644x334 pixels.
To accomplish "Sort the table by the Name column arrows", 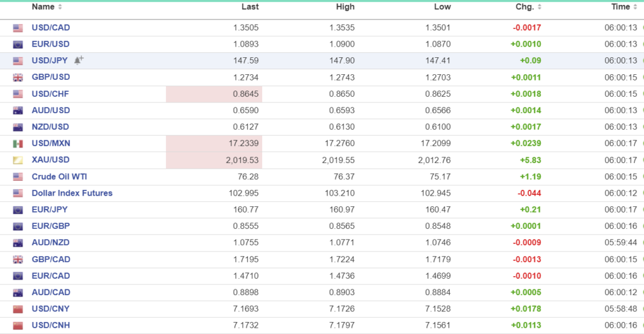I will click(60, 7).
